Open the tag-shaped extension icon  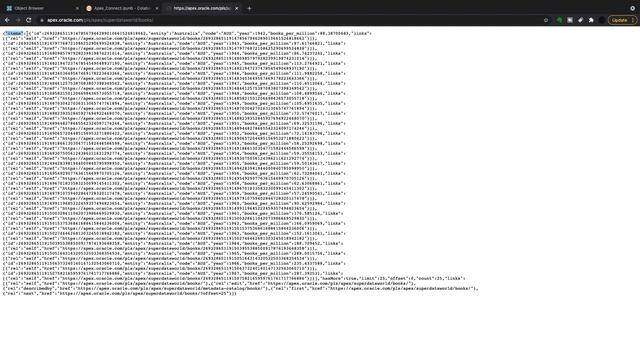580,20
